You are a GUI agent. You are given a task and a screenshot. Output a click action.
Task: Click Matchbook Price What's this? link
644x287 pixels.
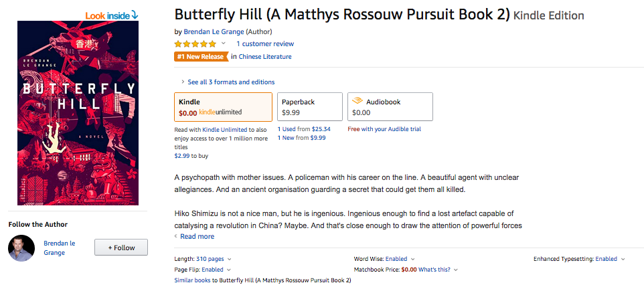coord(434,270)
